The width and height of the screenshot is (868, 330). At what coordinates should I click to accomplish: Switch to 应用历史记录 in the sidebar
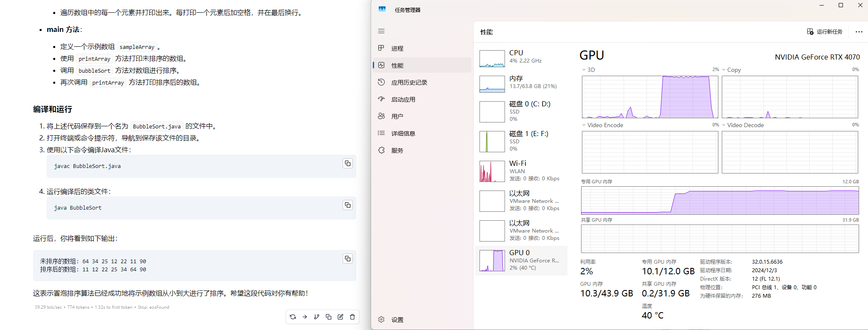408,82
